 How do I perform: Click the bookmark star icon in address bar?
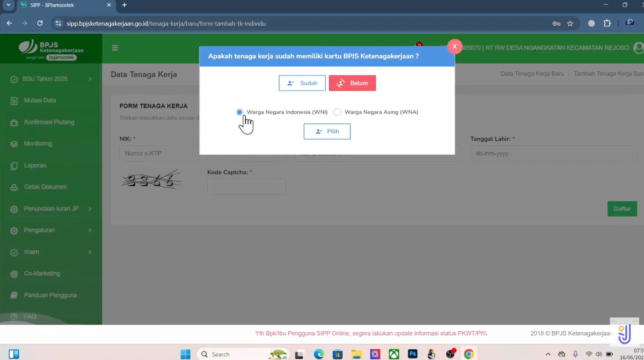(x=570, y=23)
